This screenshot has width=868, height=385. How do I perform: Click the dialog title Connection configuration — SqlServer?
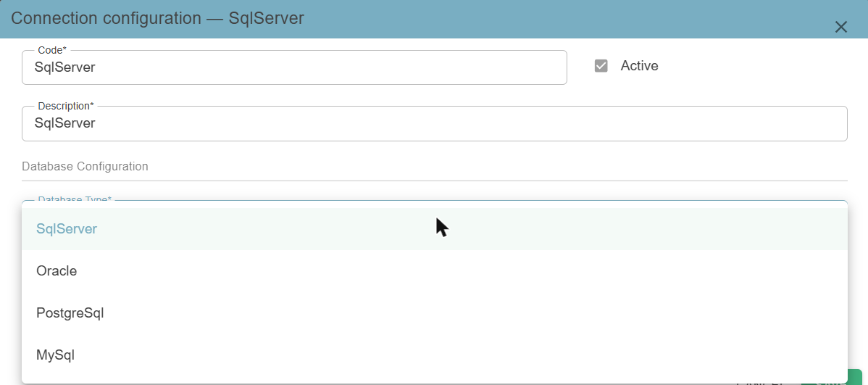pos(158,18)
